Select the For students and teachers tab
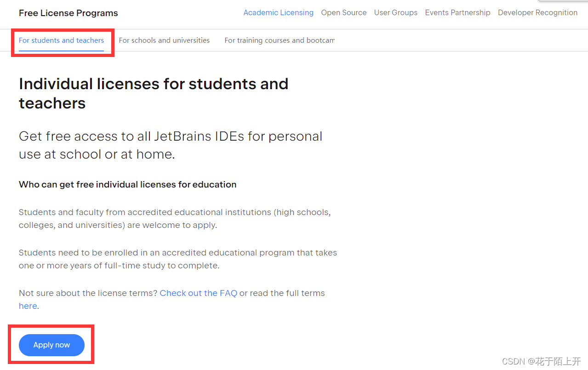 [x=61, y=40]
